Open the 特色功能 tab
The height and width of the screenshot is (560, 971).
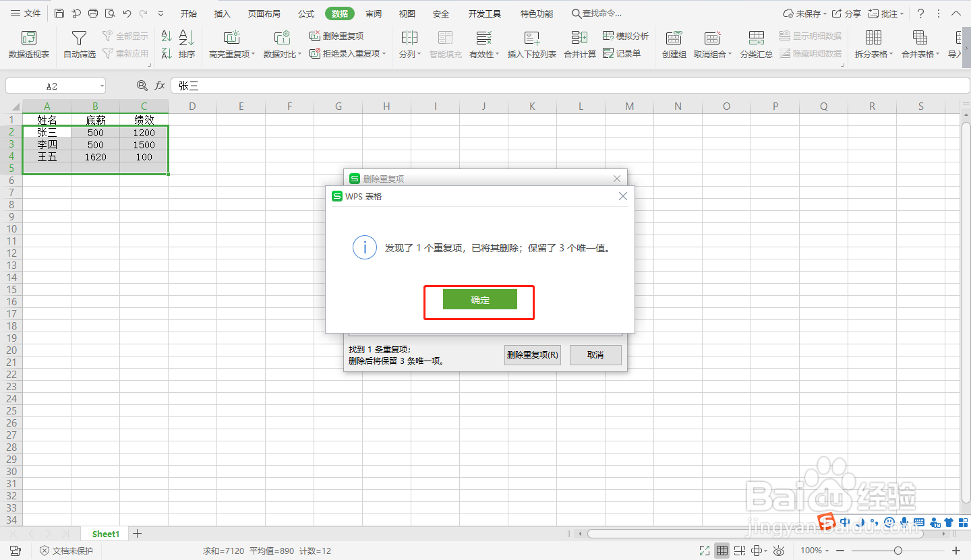pyautogui.click(x=537, y=13)
